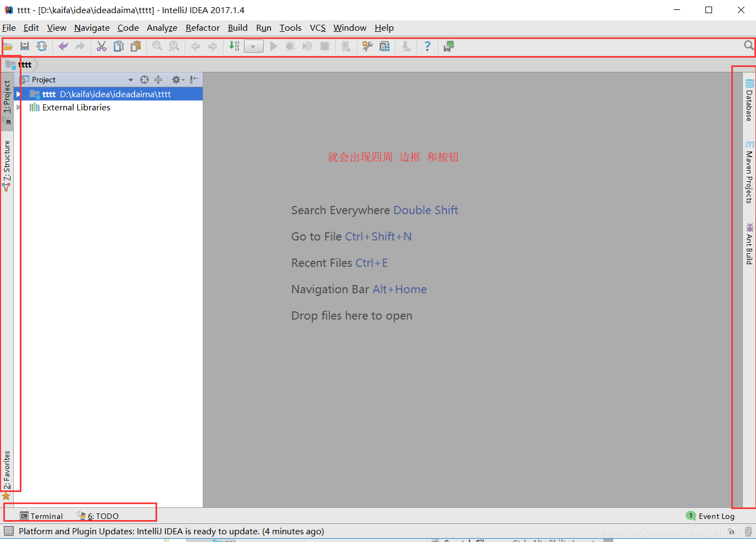Click the Redo arrow icon
Viewport: 756px width, 542px height.
[x=80, y=47]
